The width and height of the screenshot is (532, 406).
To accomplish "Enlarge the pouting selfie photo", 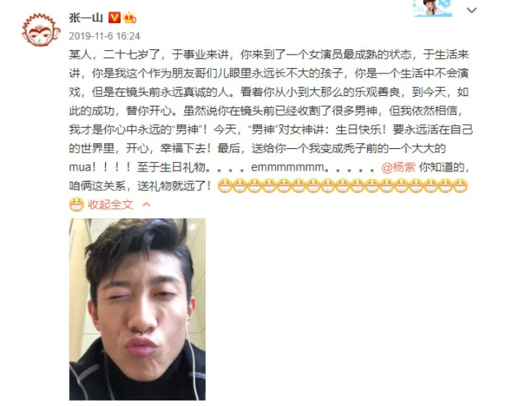I will coord(137,309).
